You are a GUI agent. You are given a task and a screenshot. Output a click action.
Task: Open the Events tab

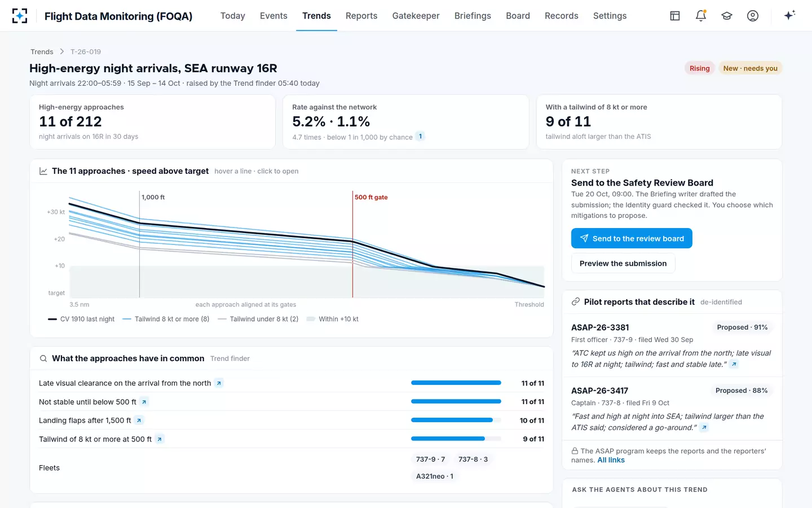click(x=273, y=16)
